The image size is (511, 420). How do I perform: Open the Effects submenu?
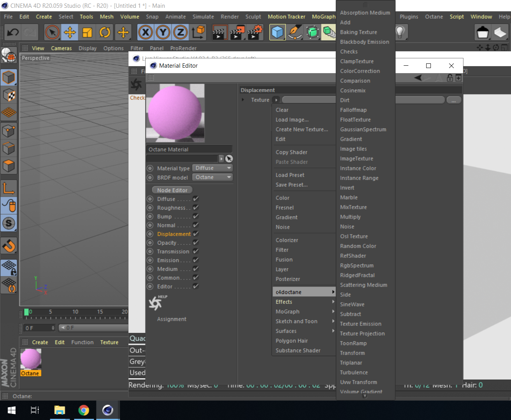click(304, 302)
